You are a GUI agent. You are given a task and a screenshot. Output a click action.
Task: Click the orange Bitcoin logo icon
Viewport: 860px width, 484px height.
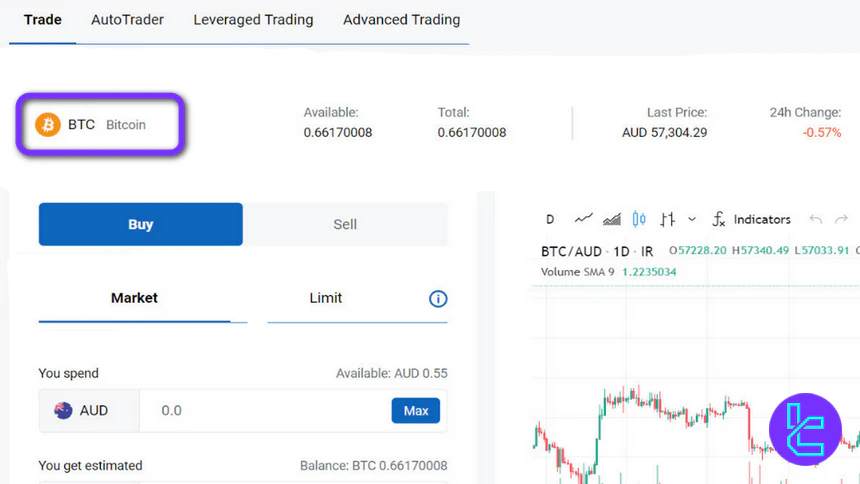tap(48, 125)
